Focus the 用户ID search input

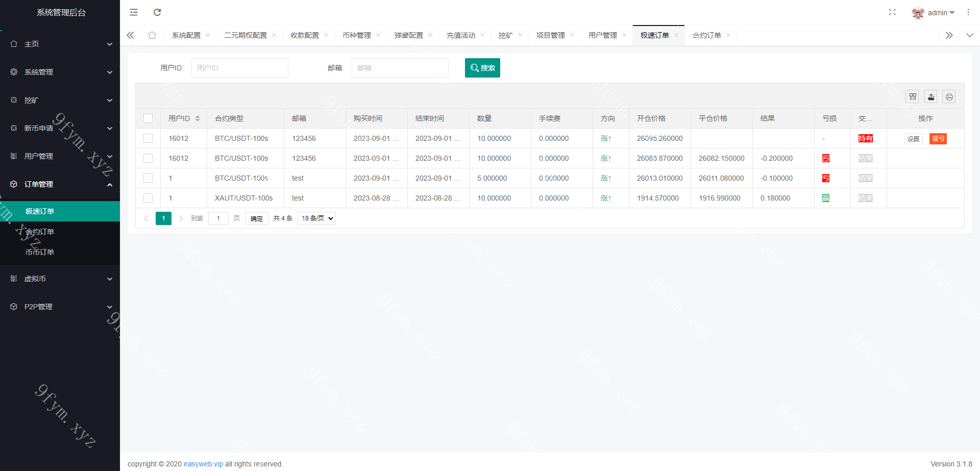point(240,68)
